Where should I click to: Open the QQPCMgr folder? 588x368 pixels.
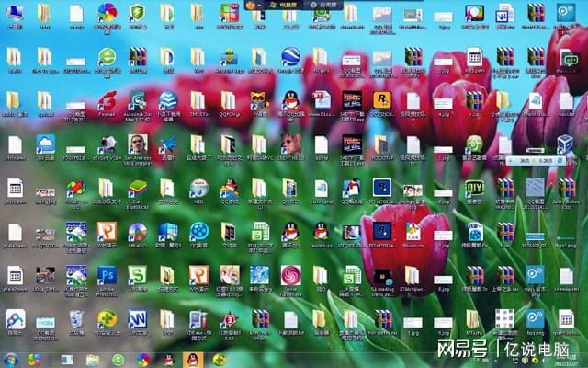click(229, 100)
